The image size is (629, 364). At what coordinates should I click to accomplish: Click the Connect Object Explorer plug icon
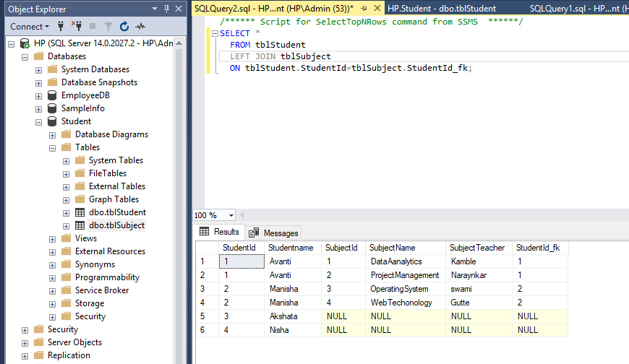click(x=61, y=27)
